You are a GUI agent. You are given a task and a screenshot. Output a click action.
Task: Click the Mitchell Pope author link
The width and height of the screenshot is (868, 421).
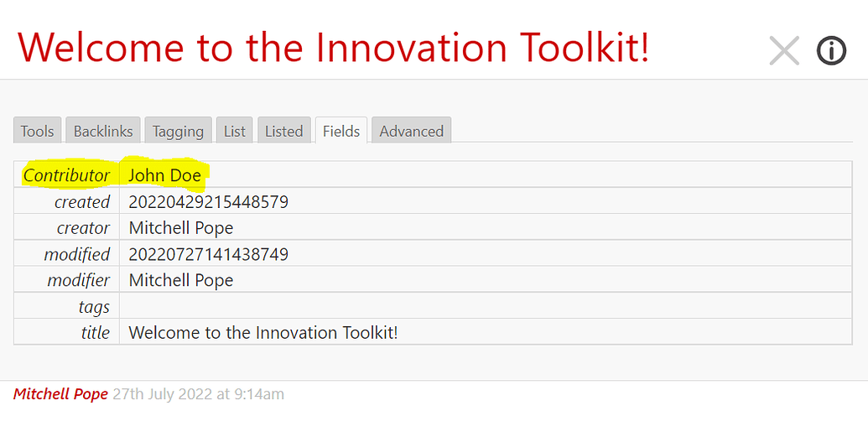pos(60,394)
